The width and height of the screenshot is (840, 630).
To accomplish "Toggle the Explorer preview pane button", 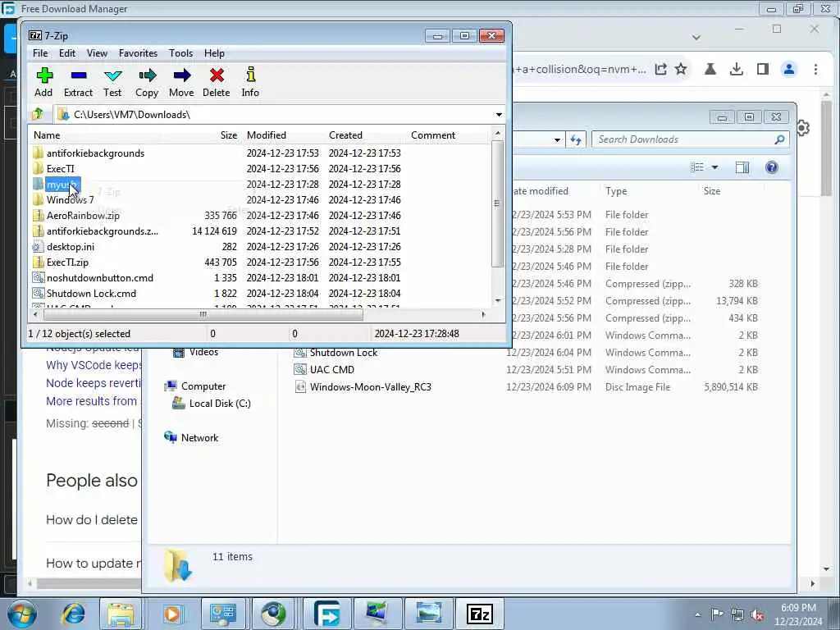I will (x=742, y=167).
